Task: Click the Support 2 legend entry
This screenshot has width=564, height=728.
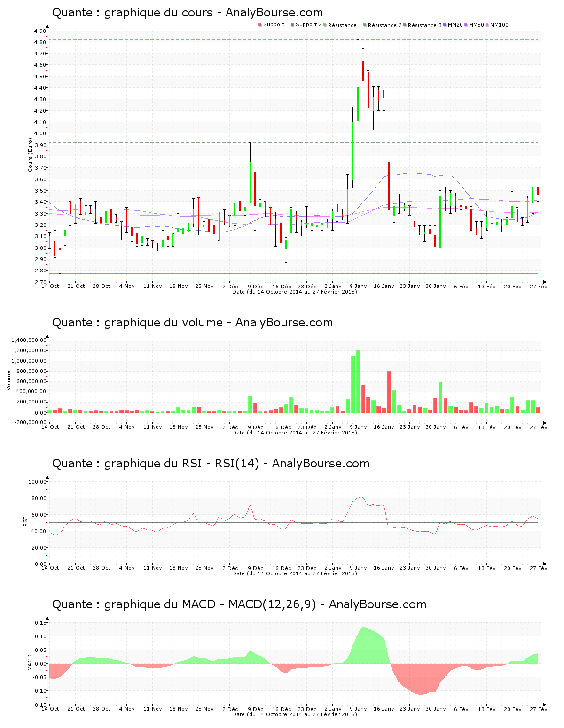Action: [x=306, y=25]
